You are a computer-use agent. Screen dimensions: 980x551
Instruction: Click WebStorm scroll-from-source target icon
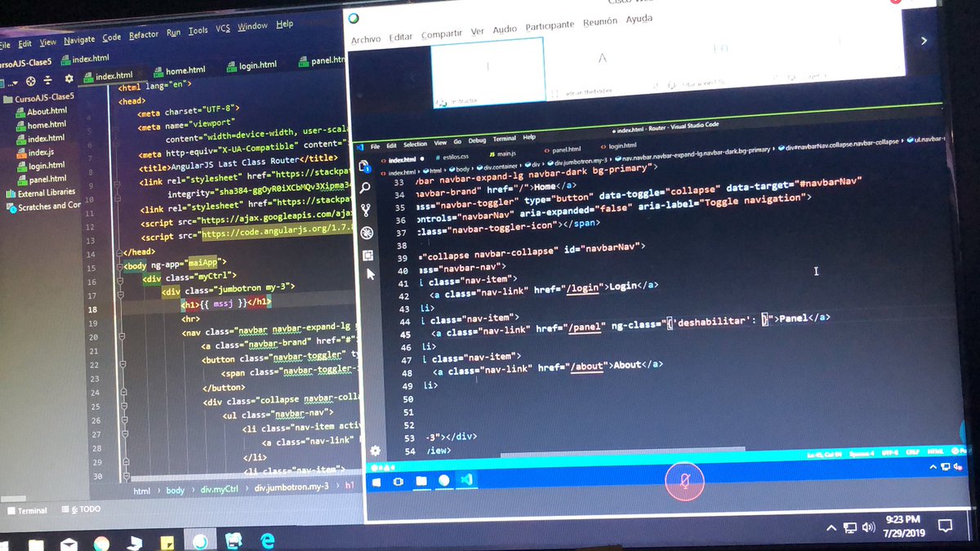pyautogui.click(x=30, y=81)
